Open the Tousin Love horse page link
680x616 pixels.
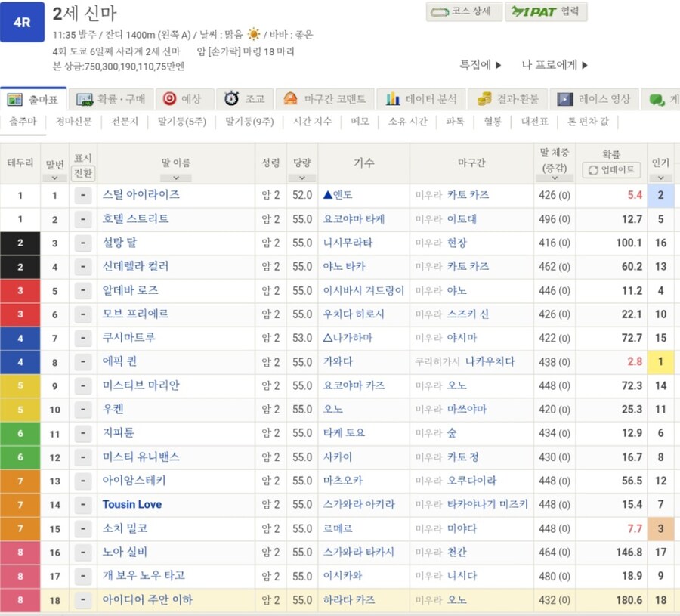[x=132, y=504]
